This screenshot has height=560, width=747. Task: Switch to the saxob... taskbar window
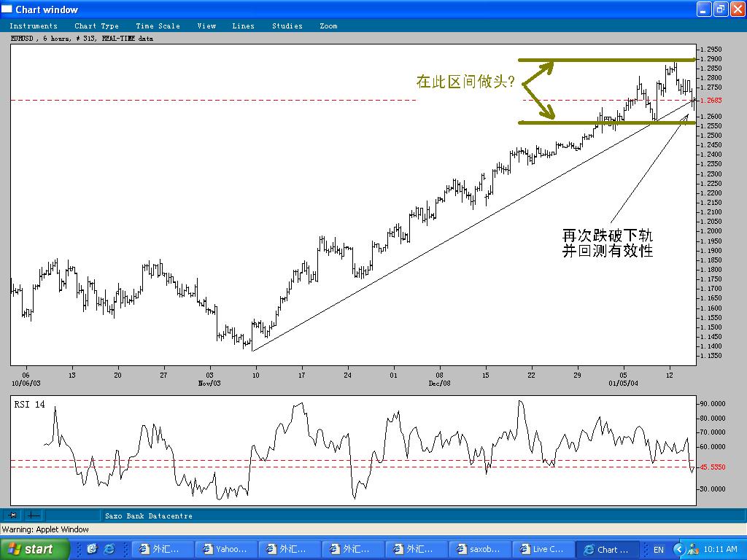(480, 549)
